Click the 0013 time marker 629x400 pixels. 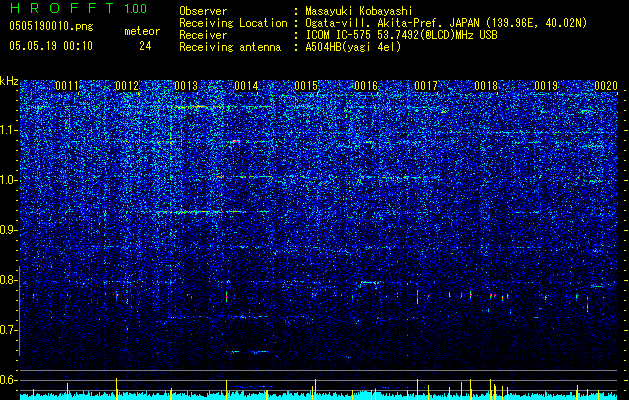186,86
